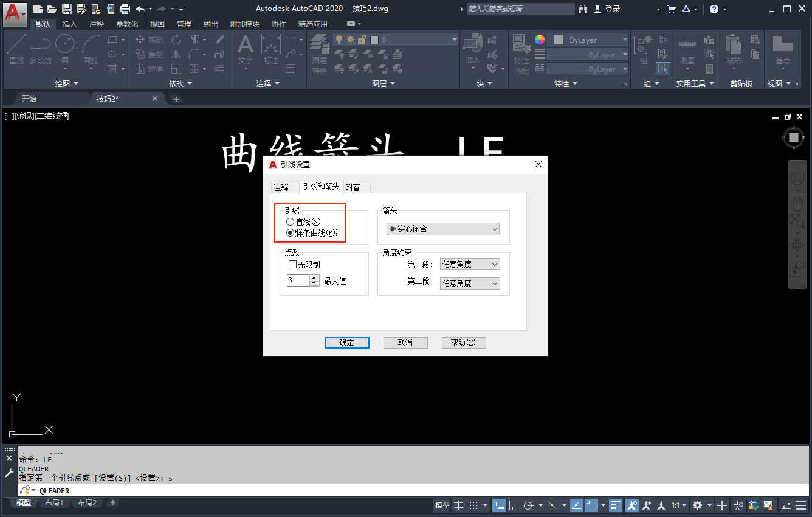Select the Arc (圆弧) tool
Image resolution: width=812 pixels, height=517 pixels.
91,49
